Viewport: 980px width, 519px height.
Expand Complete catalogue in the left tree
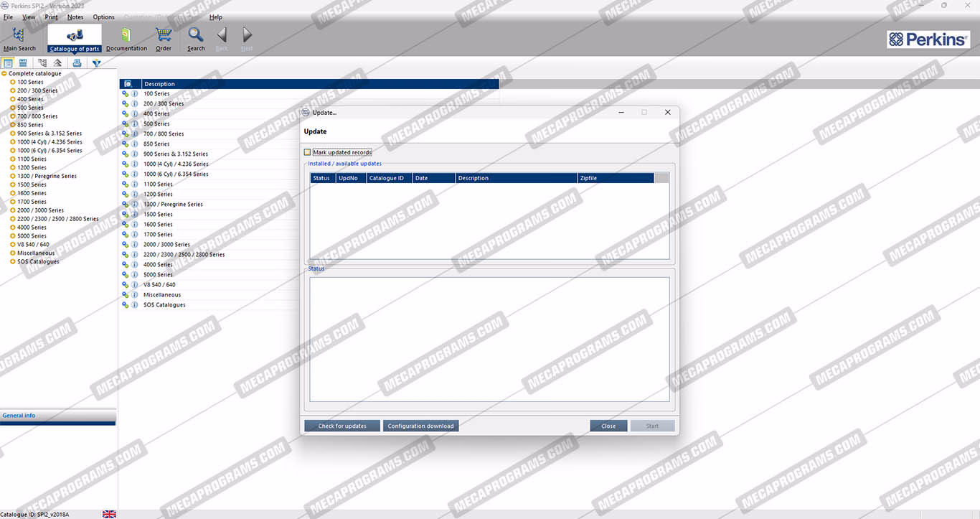click(x=4, y=73)
